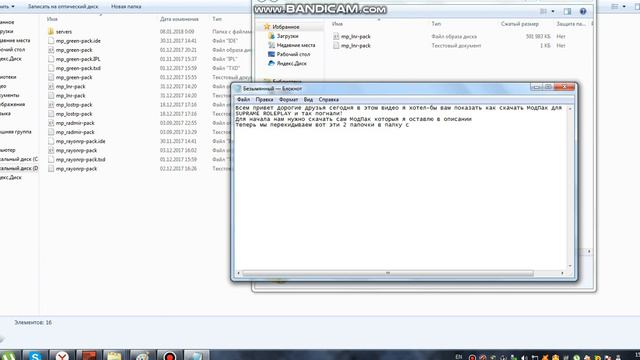Open the Файл menu in Notepad
The height and width of the screenshot is (360, 640).
click(243, 100)
